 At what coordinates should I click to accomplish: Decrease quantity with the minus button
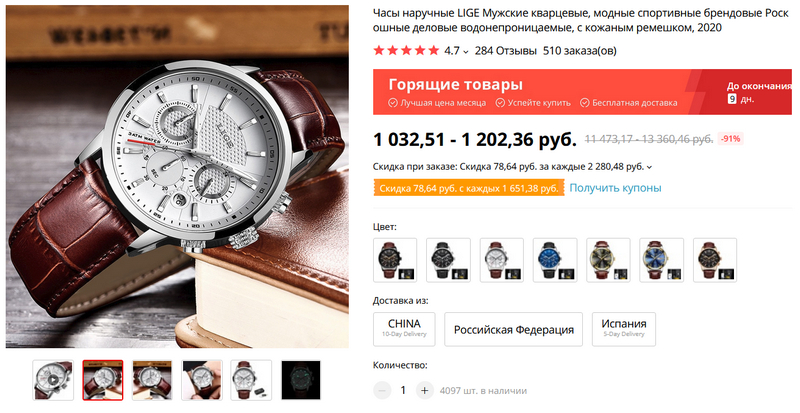click(x=382, y=391)
